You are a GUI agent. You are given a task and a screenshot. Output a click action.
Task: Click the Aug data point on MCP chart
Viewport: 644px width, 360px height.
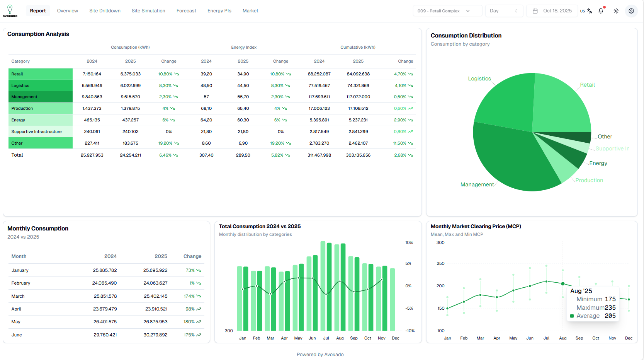pyautogui.click(x=563, y=284)
